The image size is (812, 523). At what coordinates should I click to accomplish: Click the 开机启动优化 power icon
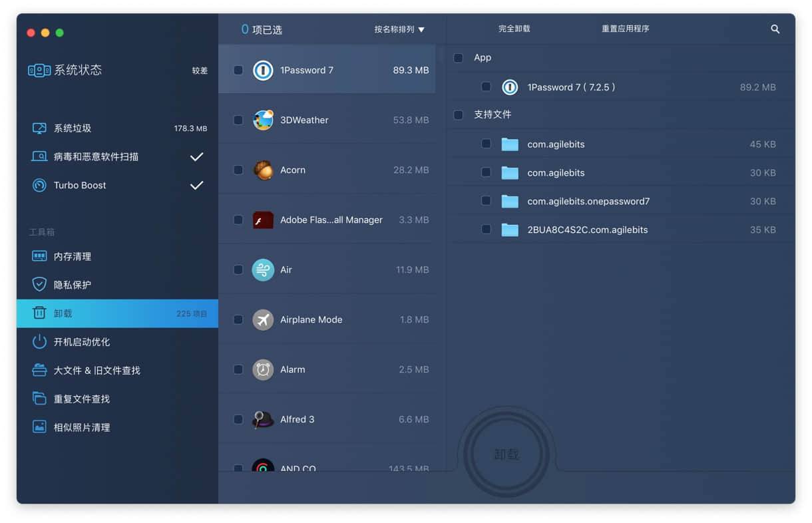(39, 342)
